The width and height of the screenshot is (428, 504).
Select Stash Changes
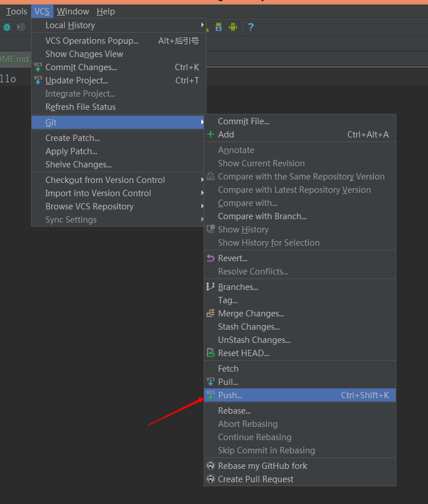pos(300,327)
